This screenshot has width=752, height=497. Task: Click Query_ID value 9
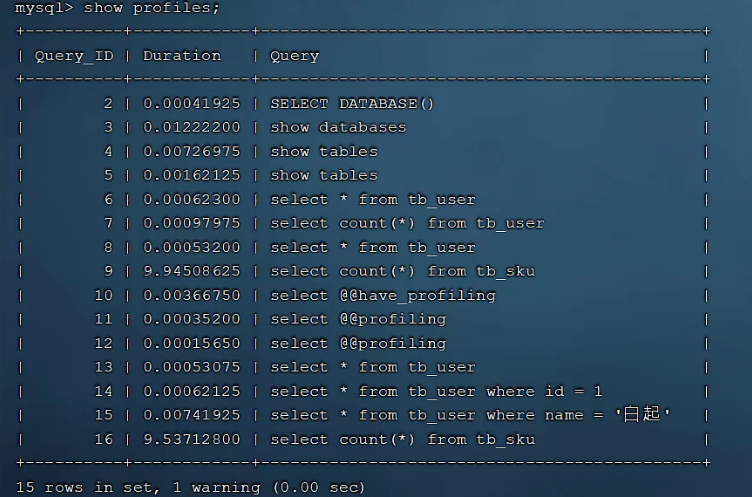click(x=108, y=272)
